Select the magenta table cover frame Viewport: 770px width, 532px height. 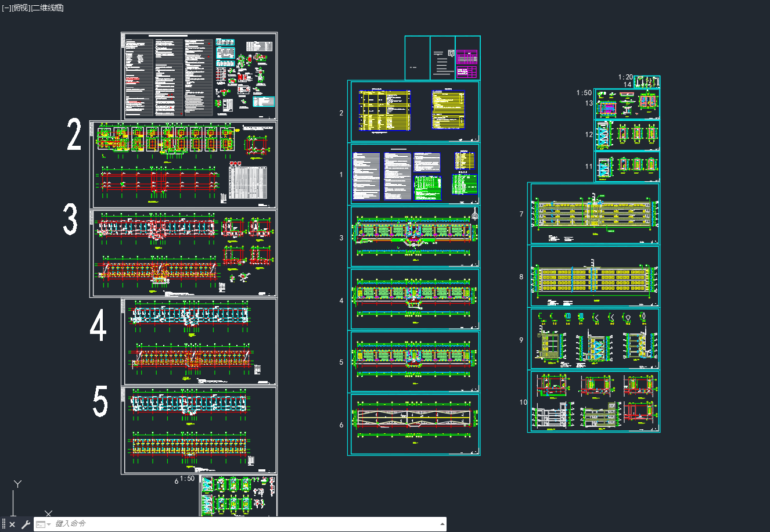467,58
